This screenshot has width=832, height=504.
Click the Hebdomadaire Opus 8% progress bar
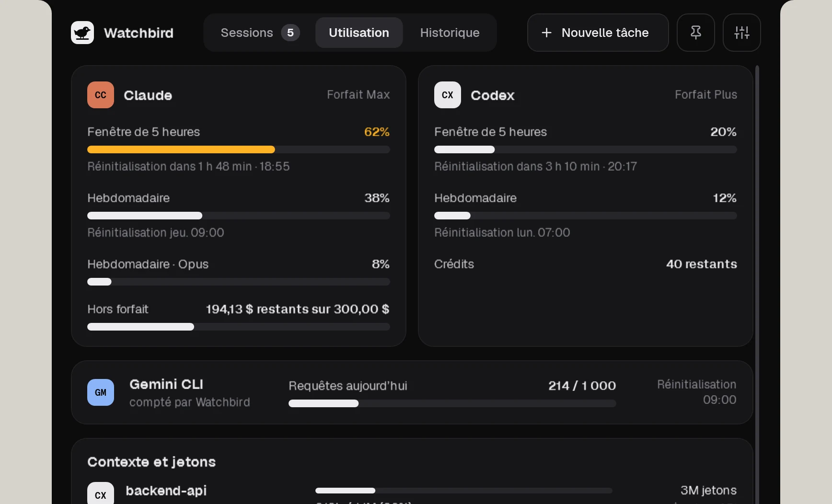[x=239, y=282]
